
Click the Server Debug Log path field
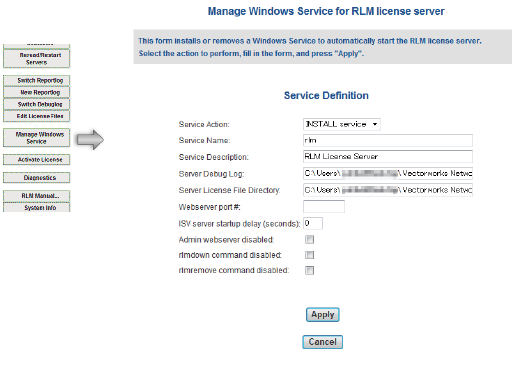[x=388, y=173]
